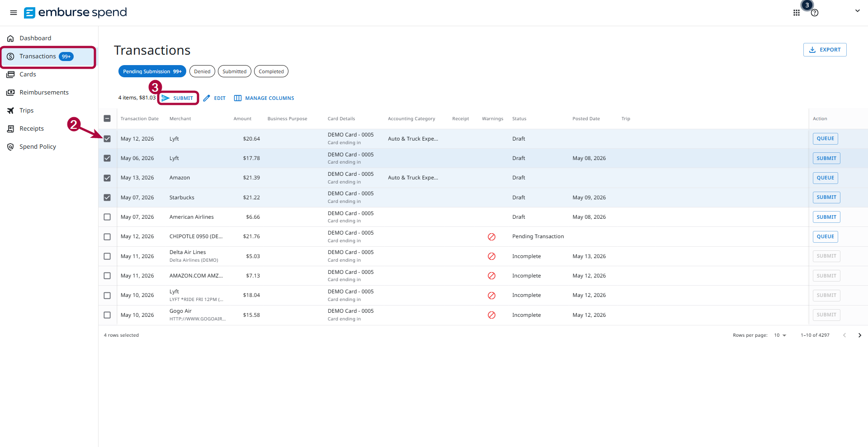Click warning icon on CHIPOTLE row

(x=491, y=237)
